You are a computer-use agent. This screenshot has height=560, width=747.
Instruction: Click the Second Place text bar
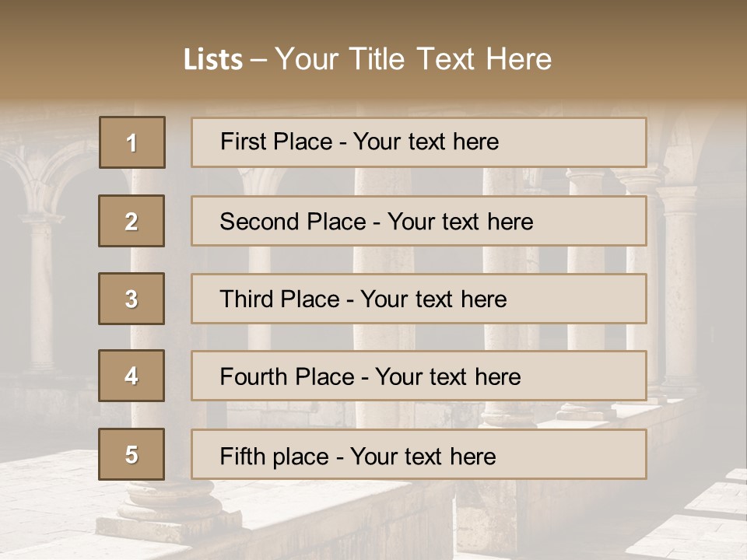coord(419,221)
